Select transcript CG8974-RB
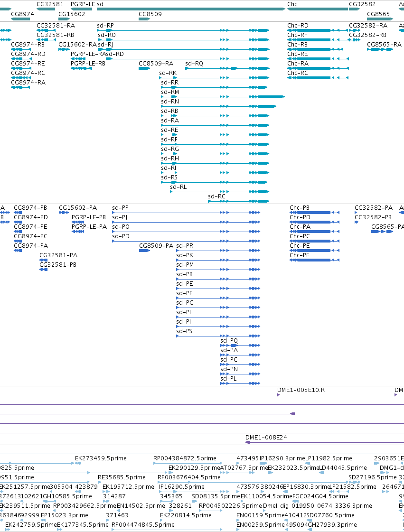Screen dimensions: 404x532 coord(20,49)
